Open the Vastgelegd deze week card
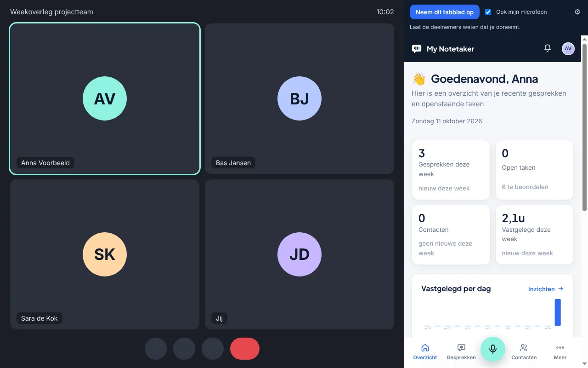Screen dimensions: 588x368 coord(534,235)
